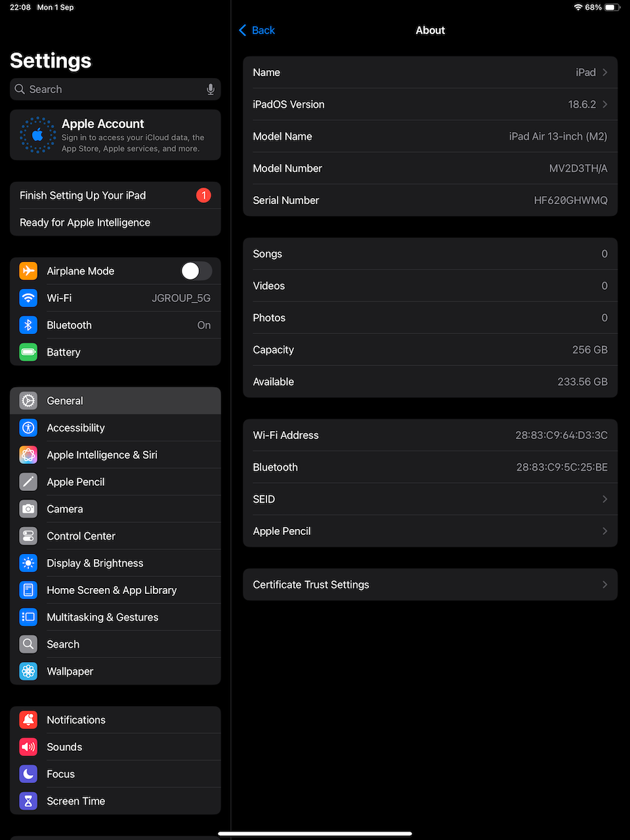Tap the Multitasking & Gestures icon

[x=28, y=617]
